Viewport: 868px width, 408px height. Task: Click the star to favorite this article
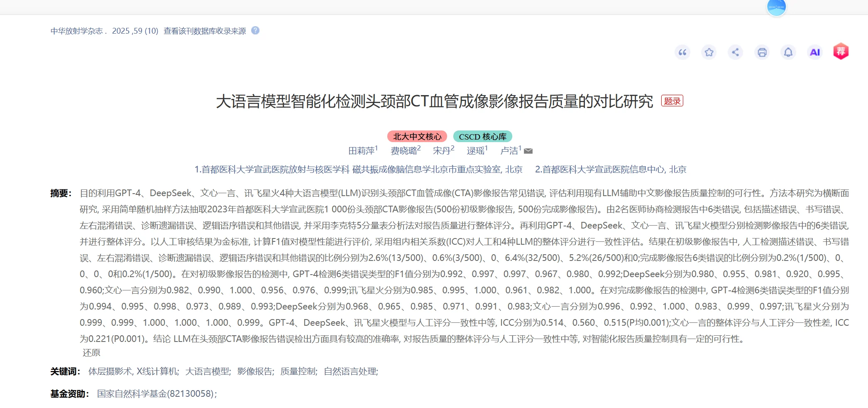[x=709, y=52]
